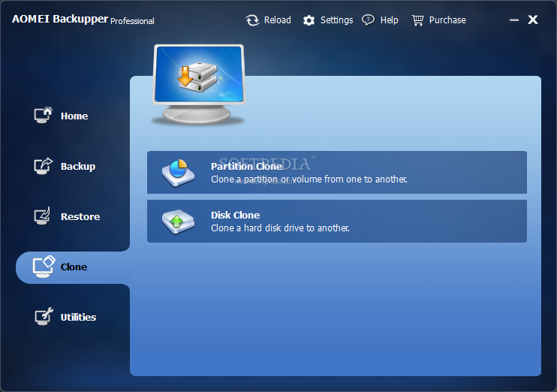Click the monitor with disks illustration
This screenshot has width=557, height=392.
(x=199, y=84)
